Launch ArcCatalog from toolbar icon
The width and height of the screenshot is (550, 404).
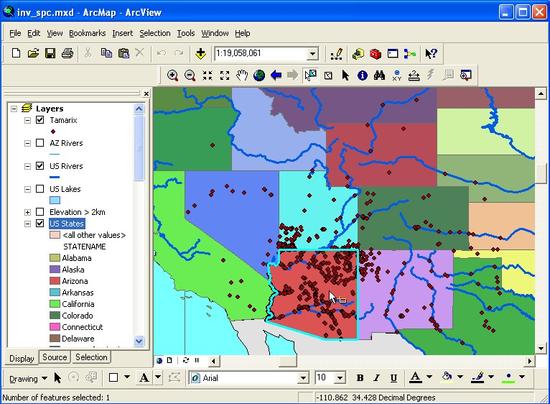[358, 54]
